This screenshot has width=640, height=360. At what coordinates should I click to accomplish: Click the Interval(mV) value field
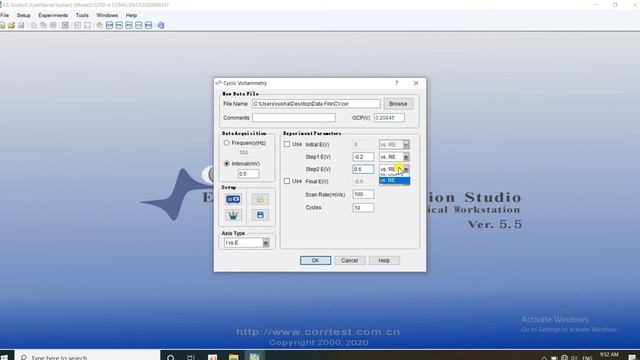coord(248,174)
